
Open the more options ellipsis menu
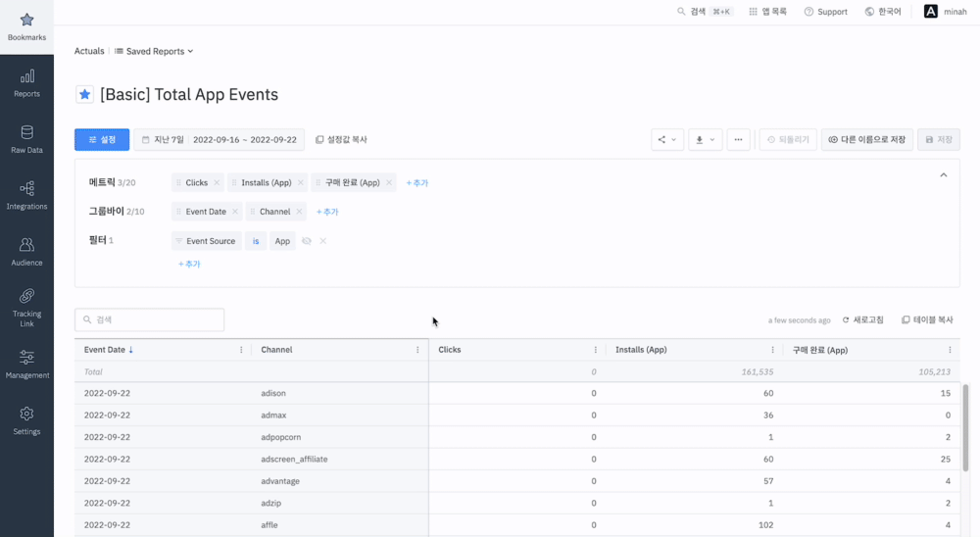pos(738,139)
